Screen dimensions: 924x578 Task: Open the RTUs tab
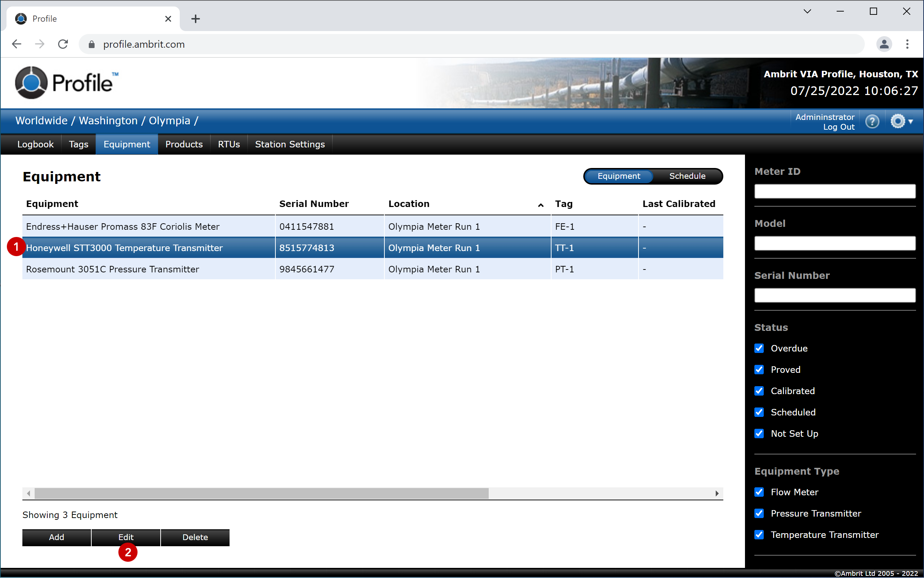pyautogui.click(x=229, y=144)
